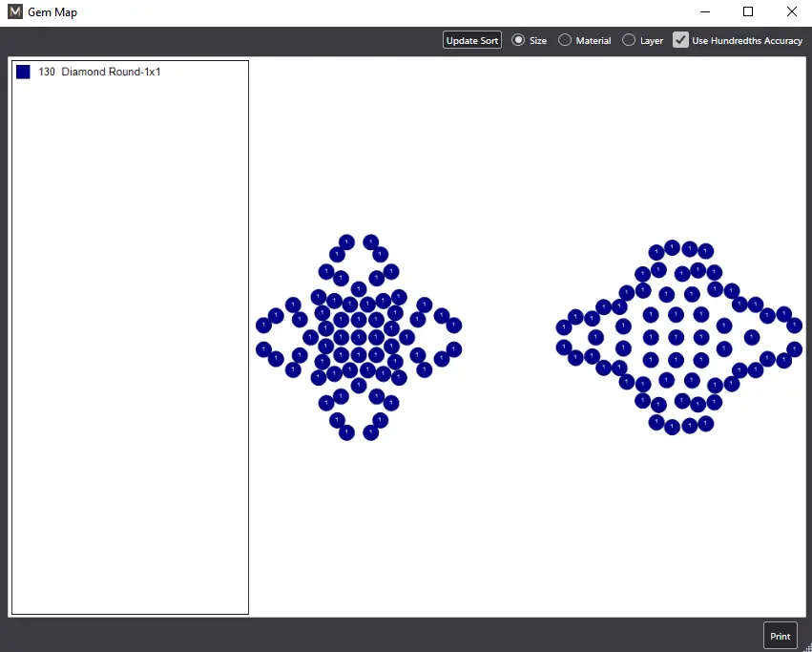Click the dark blue Diamond Round color swatch
This screenshot has width=812, height=652.
click(24, 73)
